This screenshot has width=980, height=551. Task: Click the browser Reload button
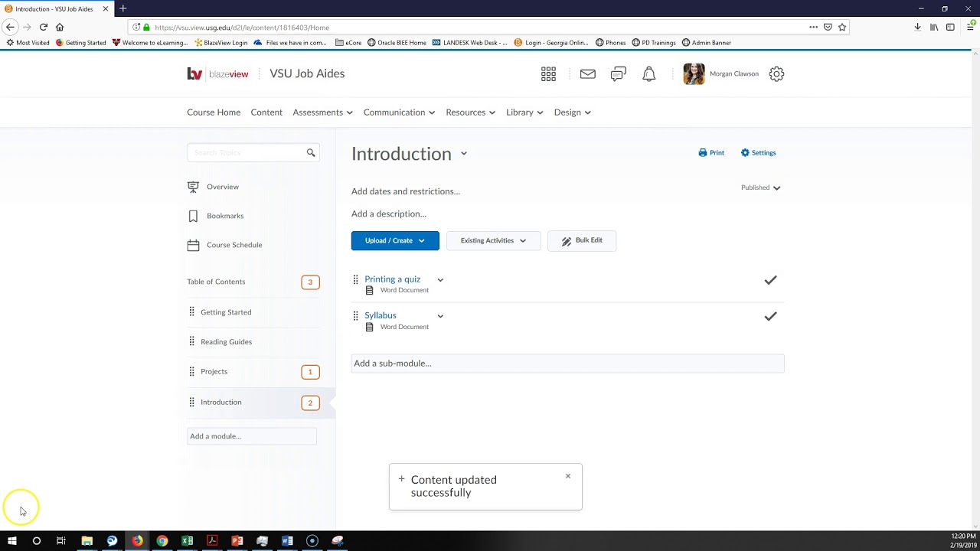[44, 27]
